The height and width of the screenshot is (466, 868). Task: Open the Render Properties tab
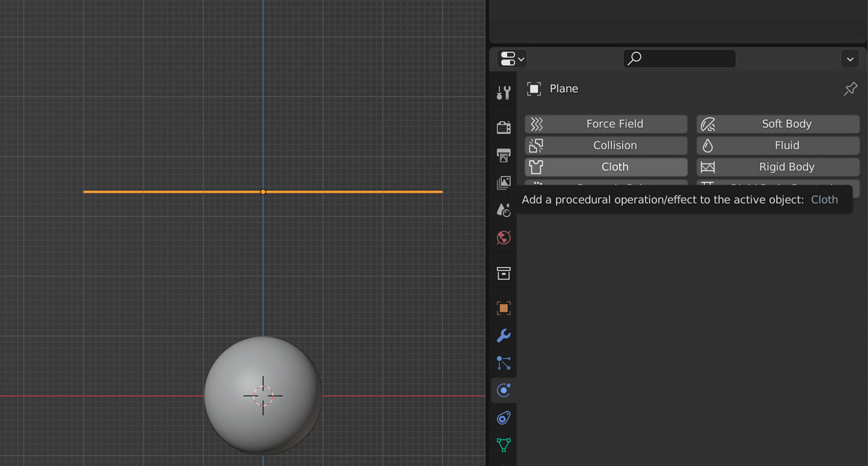(503, 127)
